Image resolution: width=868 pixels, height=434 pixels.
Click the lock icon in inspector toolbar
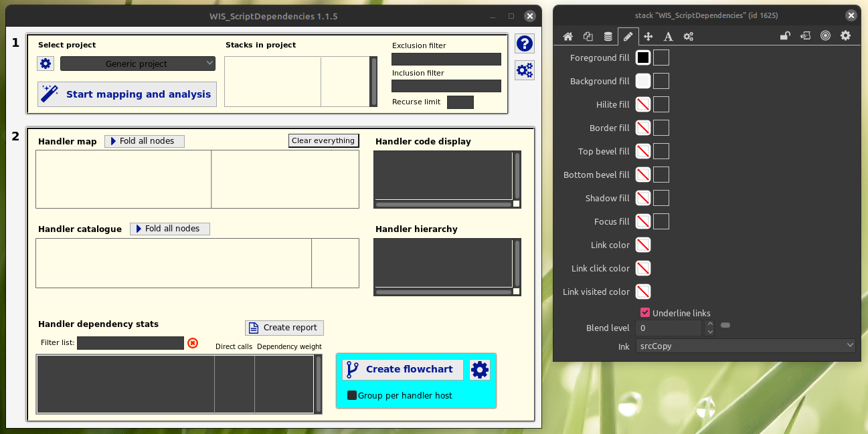(785, 36)
